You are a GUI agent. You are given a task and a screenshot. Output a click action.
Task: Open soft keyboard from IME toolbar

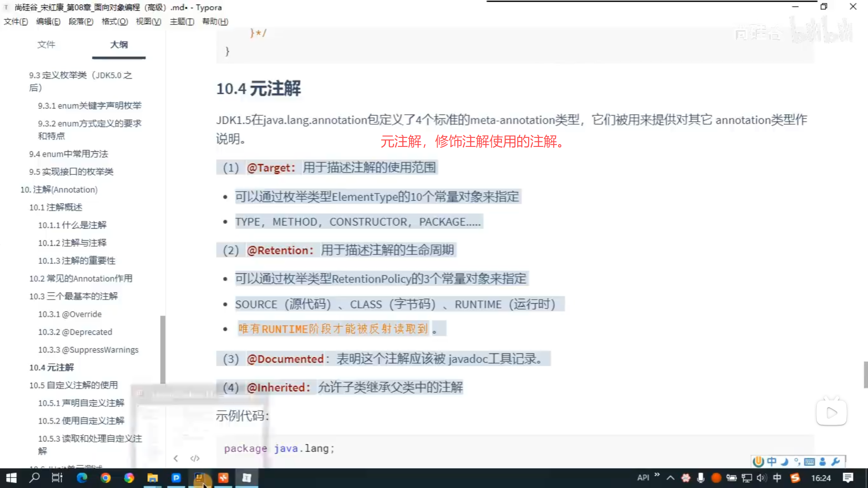810,461
